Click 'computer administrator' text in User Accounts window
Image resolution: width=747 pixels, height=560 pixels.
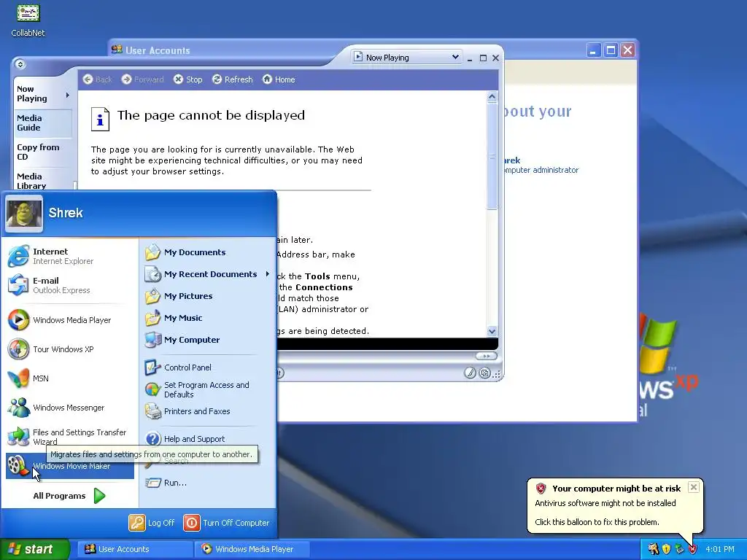pos(541,170)
